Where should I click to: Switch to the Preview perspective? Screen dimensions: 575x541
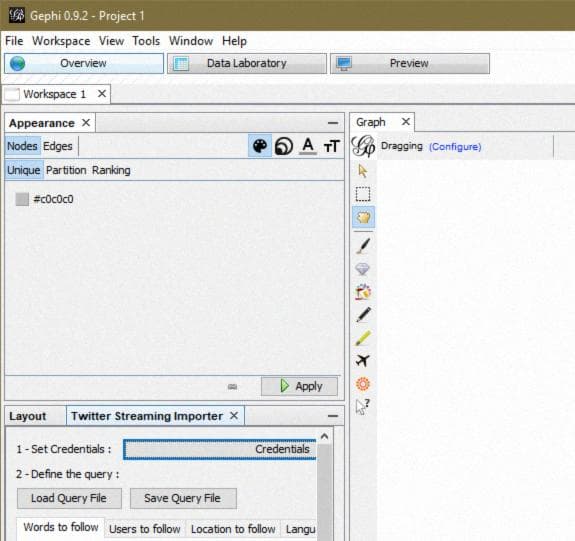[410, 63]
